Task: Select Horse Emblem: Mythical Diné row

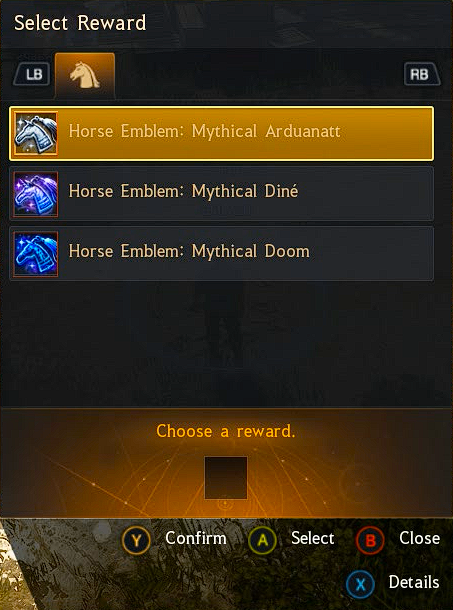Action: [x=221, y=194]
